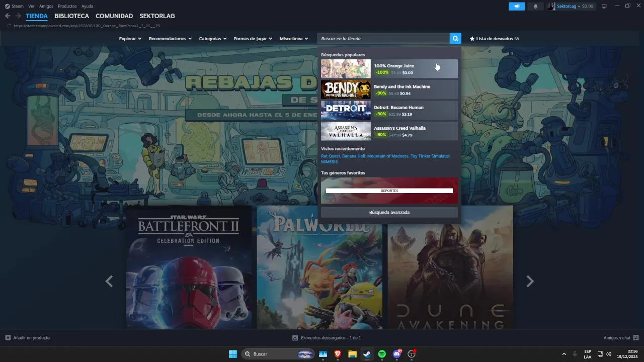
Task: Click the microphone tray icon
Action: 575,354
